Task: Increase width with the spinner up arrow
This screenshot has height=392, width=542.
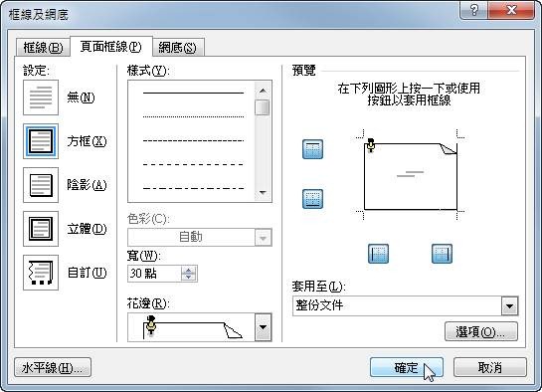Action: [189, 270]
